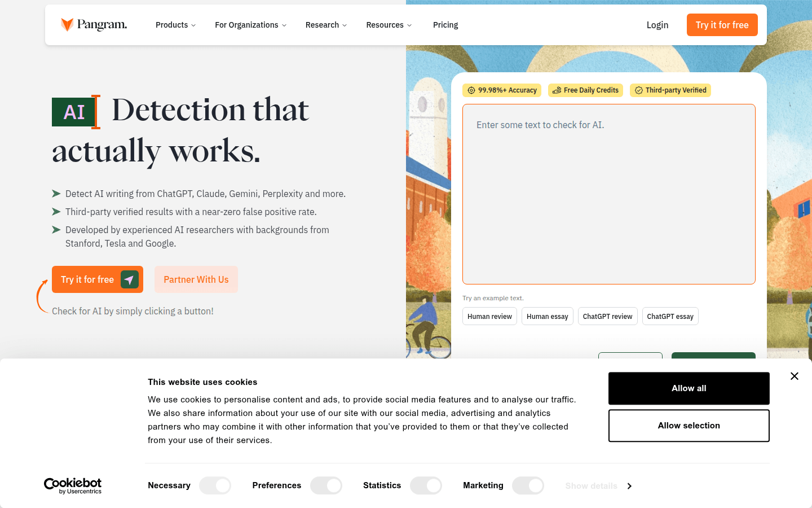Screen dimensions: 812x508
Task: Click the Pangram fox logo icon
Action: tap(66, 24)
